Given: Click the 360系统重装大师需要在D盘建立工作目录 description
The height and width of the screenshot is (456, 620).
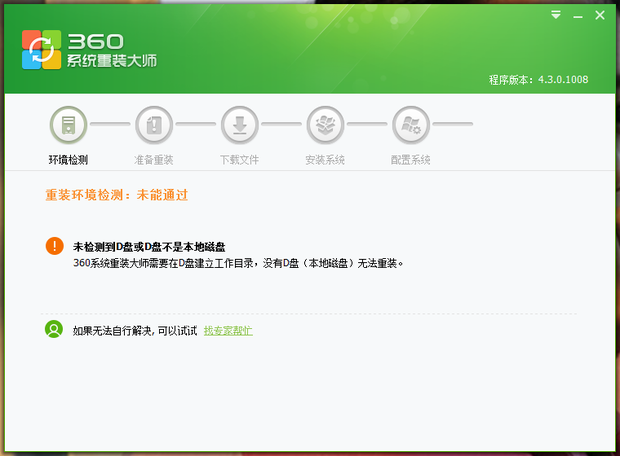Looking at the screenshot, I should (238, 263).
